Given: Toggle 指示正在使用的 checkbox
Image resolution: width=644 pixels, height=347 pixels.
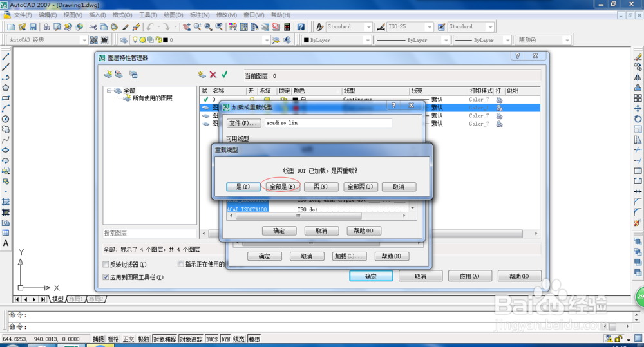Looking at the screenshot, I should (x=181, y=264).
